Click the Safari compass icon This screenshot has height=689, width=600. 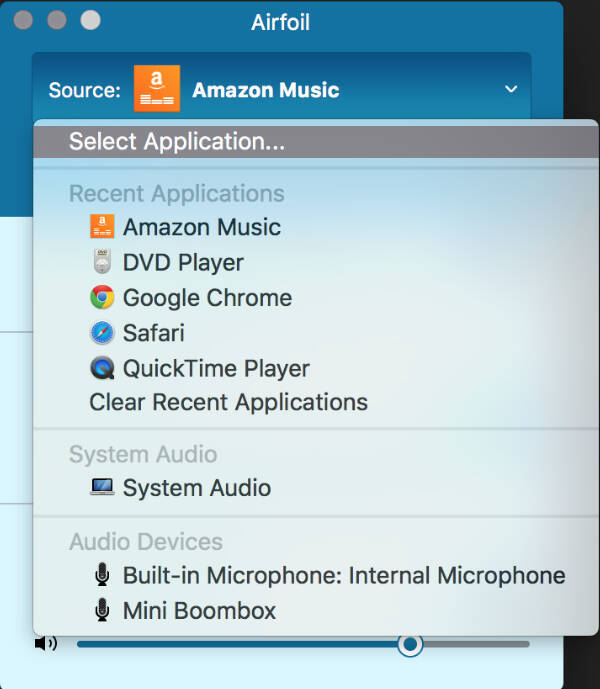click(102, 333)
